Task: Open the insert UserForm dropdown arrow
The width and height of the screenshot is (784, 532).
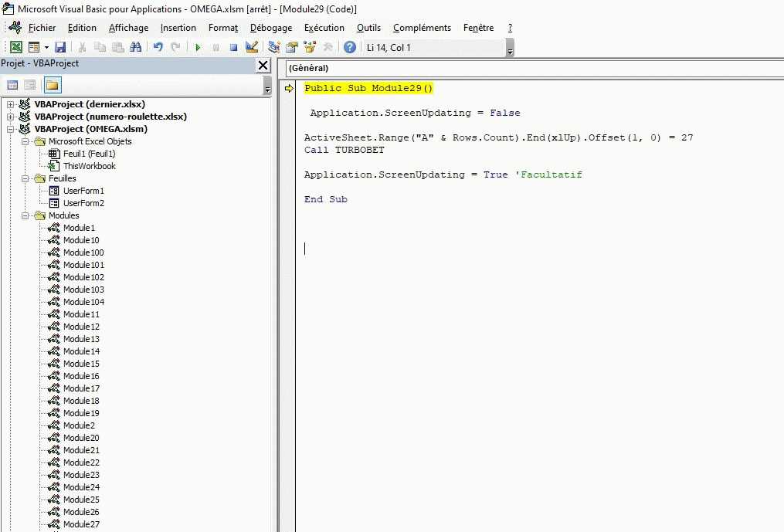Action: 46,47
